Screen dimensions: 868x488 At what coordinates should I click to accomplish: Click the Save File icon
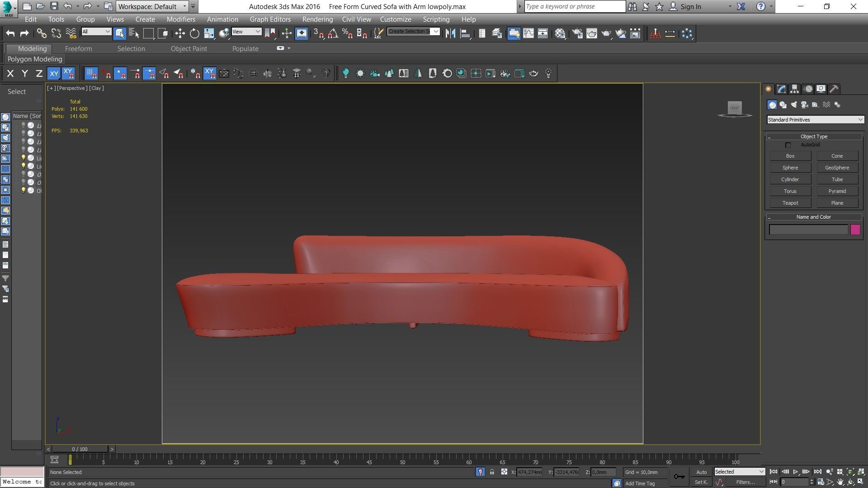tap(54, 6)
